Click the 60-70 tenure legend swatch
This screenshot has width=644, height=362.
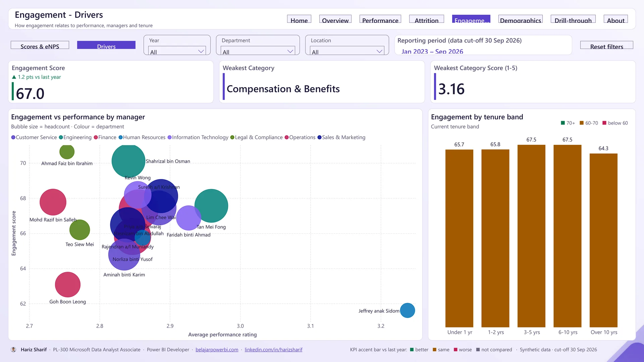(582, 123)
